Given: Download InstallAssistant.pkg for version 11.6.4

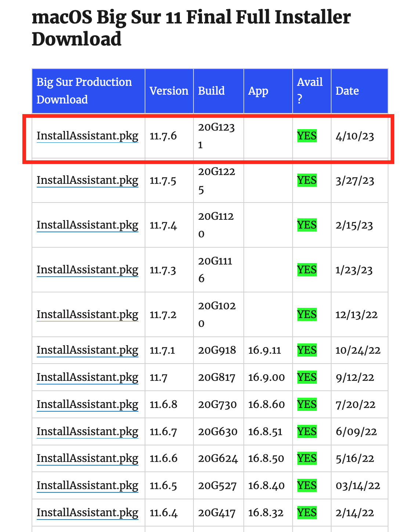Looking at the screenshot, I should coord(87,513).
